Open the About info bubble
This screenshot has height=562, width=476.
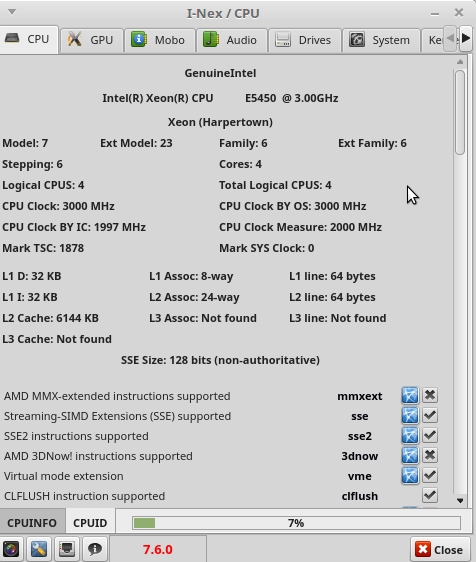tap(95, 549)
